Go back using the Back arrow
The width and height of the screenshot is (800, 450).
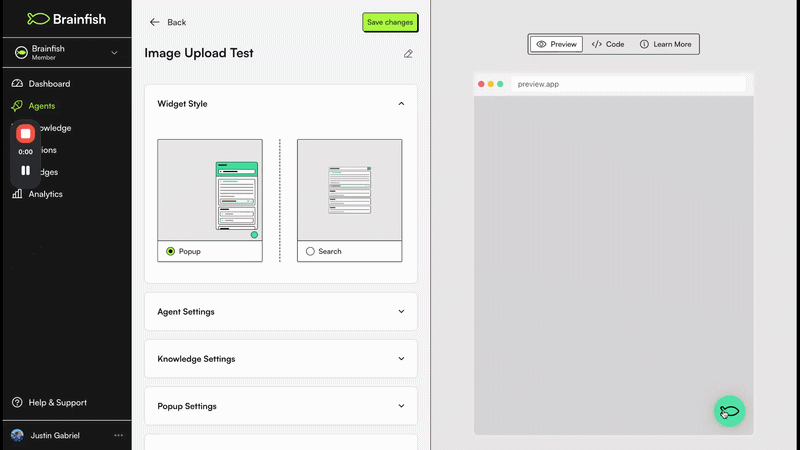155,22
